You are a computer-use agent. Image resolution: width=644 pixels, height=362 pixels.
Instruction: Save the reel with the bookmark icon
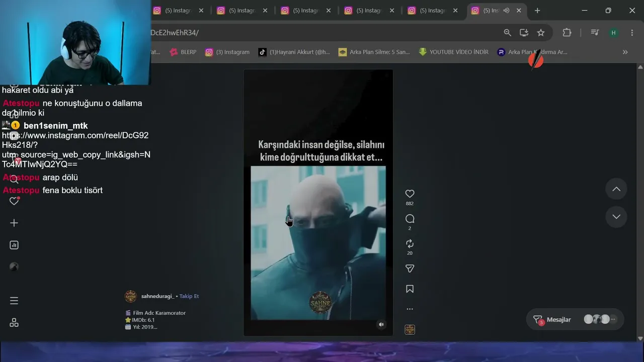coord(410,289)
